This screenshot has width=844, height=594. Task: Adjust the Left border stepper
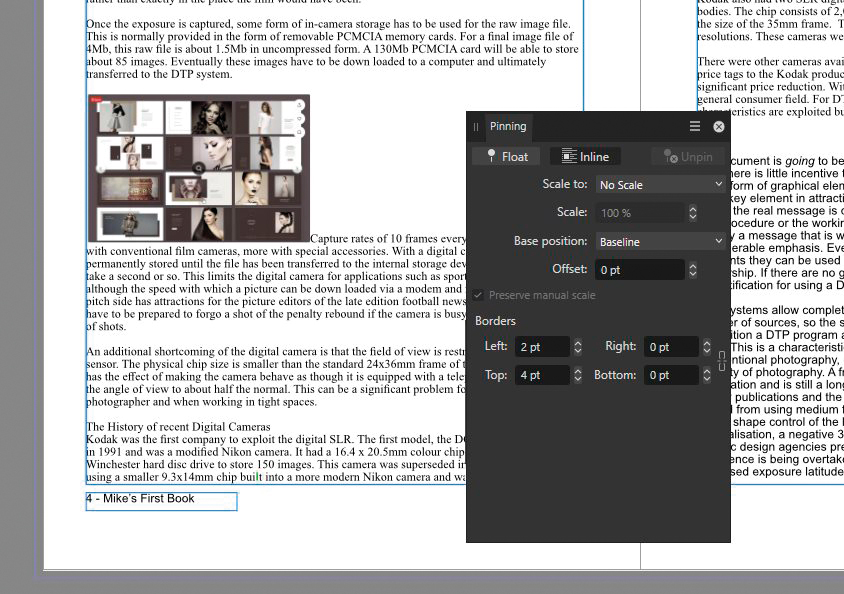pos(578,346)
